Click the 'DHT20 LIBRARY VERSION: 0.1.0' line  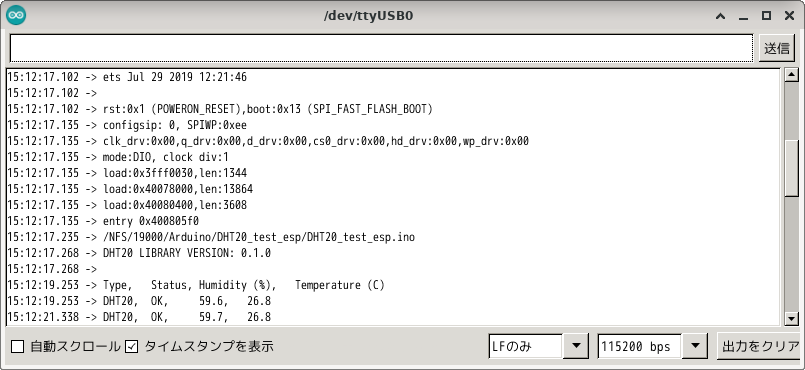(139, 253)
